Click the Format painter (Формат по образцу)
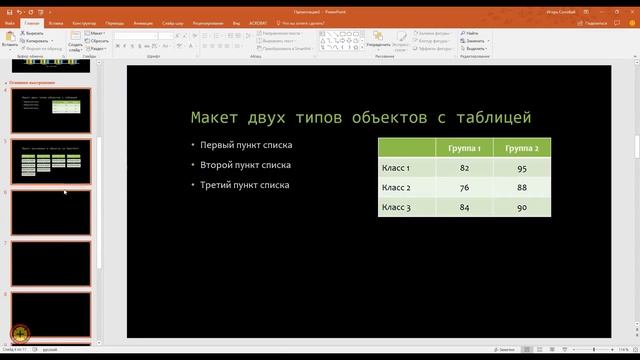This screenshot has height=360, width=640. coord(41,49)
